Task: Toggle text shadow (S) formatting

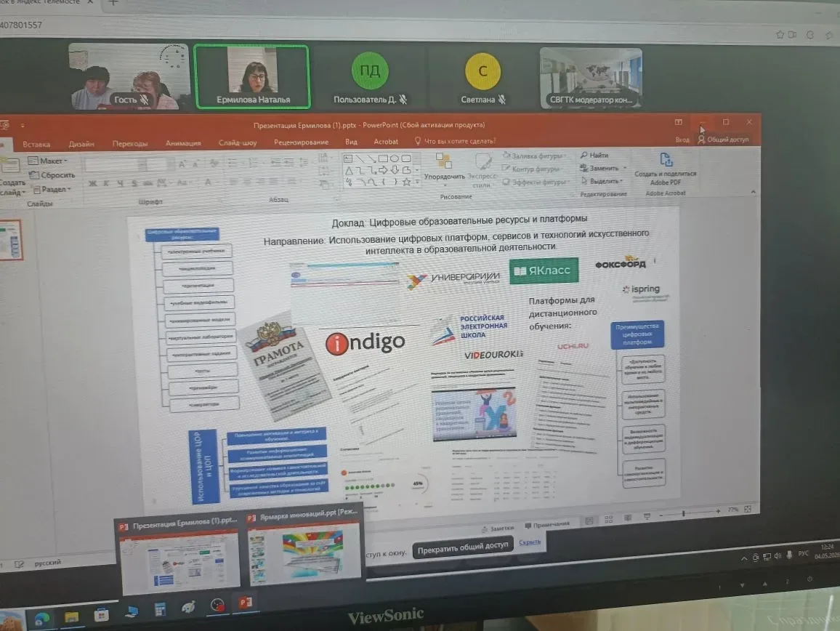Action: click(134, 183)
